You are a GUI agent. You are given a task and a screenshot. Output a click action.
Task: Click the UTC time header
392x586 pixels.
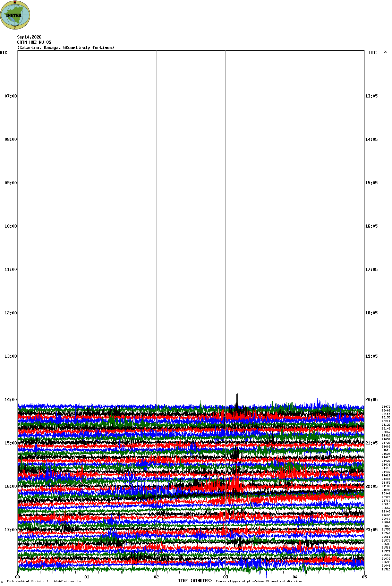(x=373, y=53)
